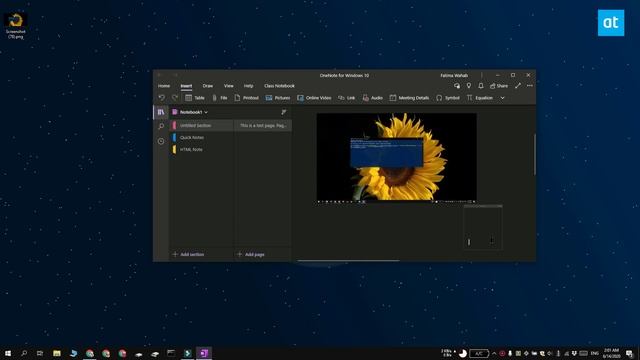Attach a File via the paperclip

coord(220,98)
